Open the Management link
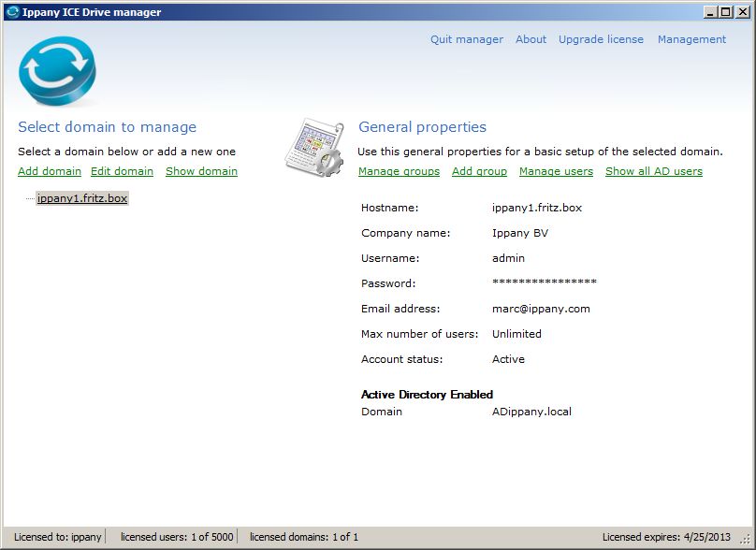 tap(691, 39)
